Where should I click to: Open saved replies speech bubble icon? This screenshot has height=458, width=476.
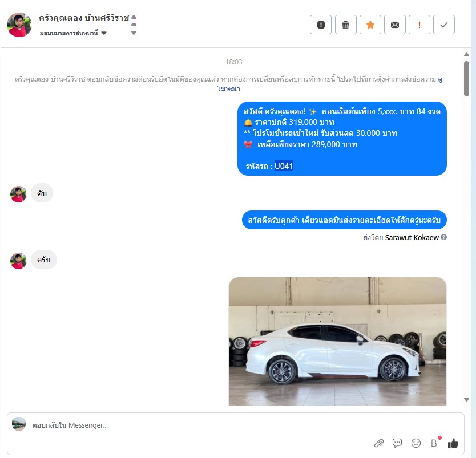coord(397,443)
